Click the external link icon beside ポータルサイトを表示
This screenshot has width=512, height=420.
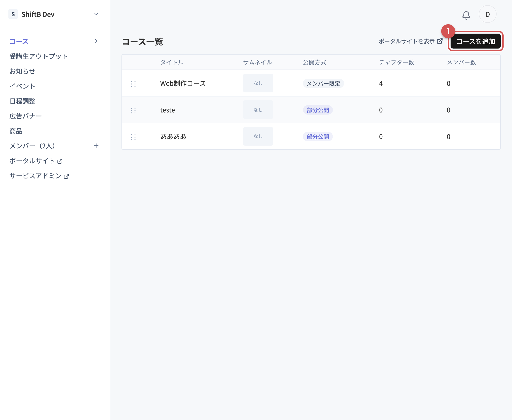pyautogui.click(x=440, y=41)
